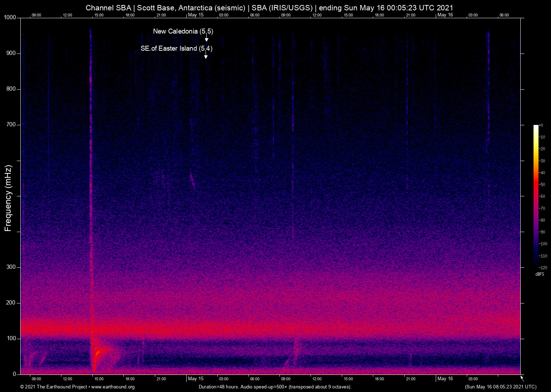Click the cursor arrow near bottom right axis

point(521,378)
